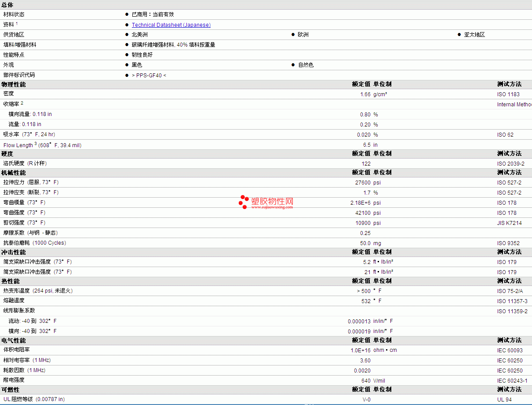Select the melting temperature value 532
The height and width of the screenshot is (405, 532).
(x=366, y=301)
